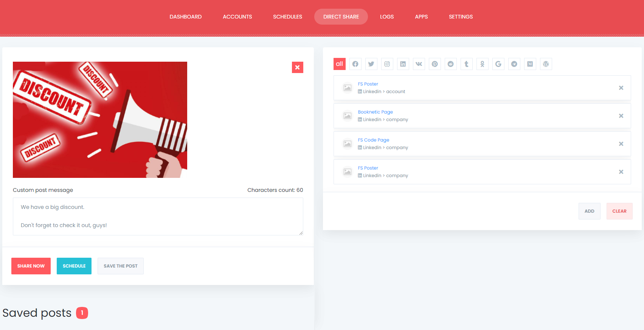The image size is (644, 330).
Task: Click the Schedule button
Action: pos(74,266)
